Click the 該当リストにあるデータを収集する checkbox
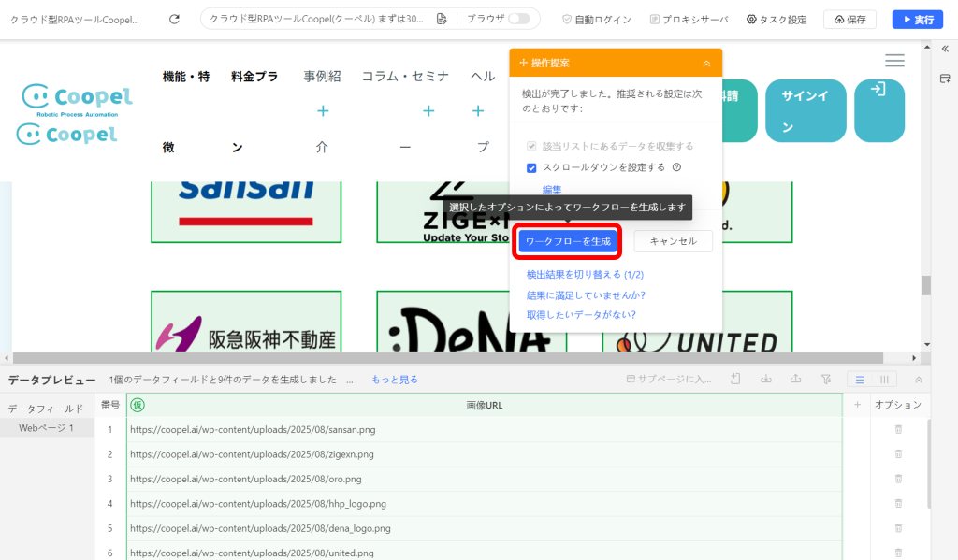Viewport: 958px width, 560px height. coord(531,146)
